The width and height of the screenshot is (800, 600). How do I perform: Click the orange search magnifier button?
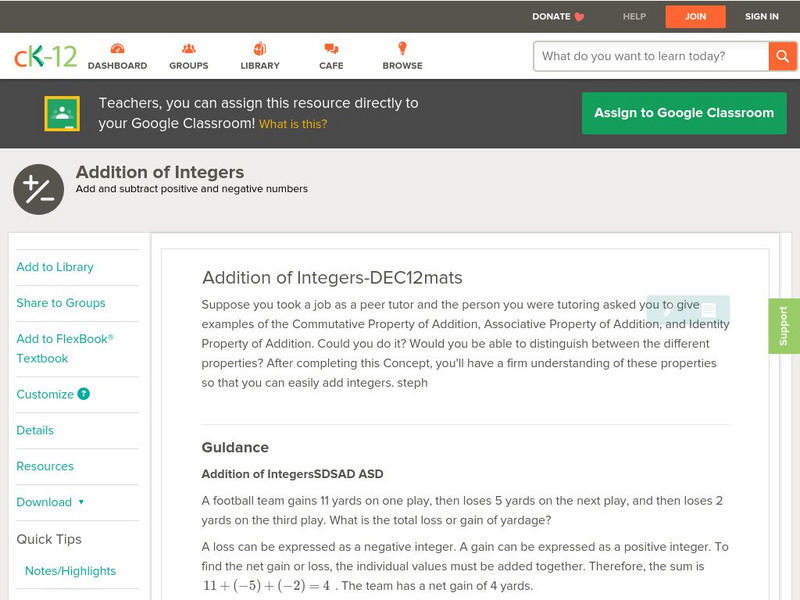[x=783, y=56]
